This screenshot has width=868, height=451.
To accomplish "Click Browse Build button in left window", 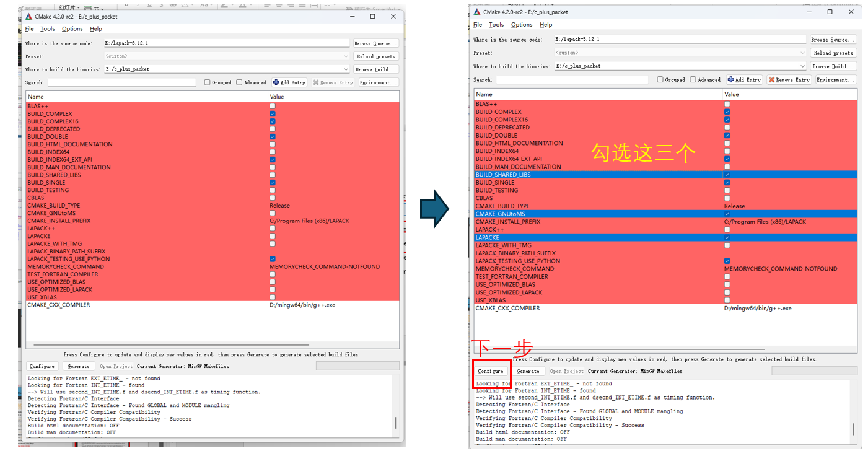I will coord(376,69).
